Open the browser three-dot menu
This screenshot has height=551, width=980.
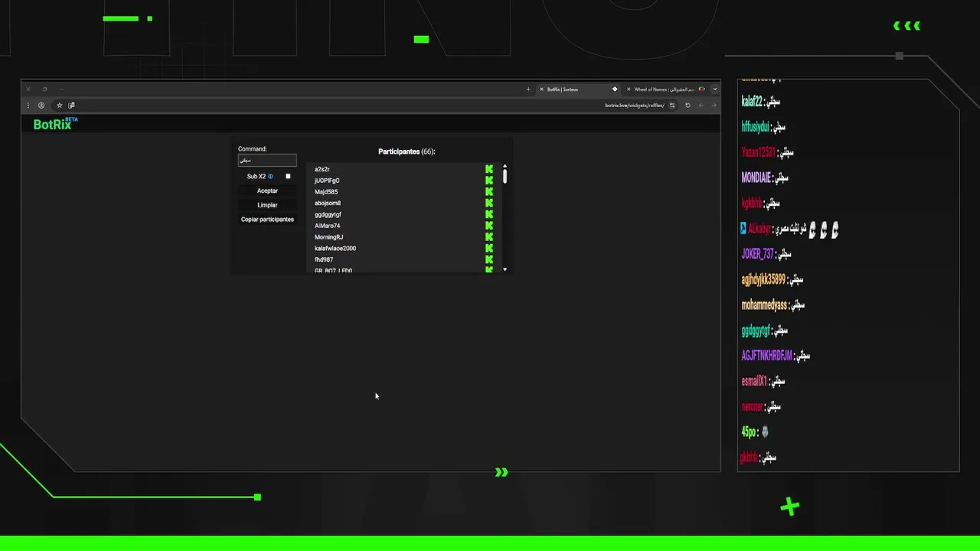coord(28,106)
